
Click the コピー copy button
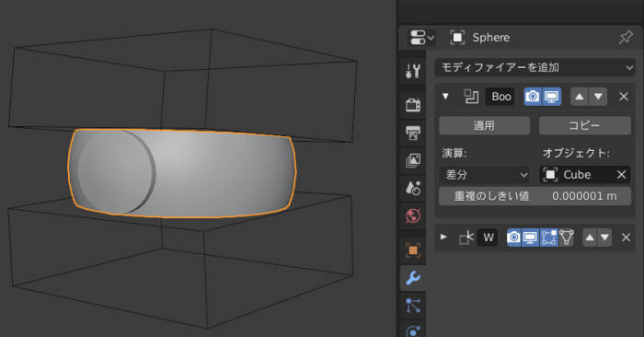585,125
